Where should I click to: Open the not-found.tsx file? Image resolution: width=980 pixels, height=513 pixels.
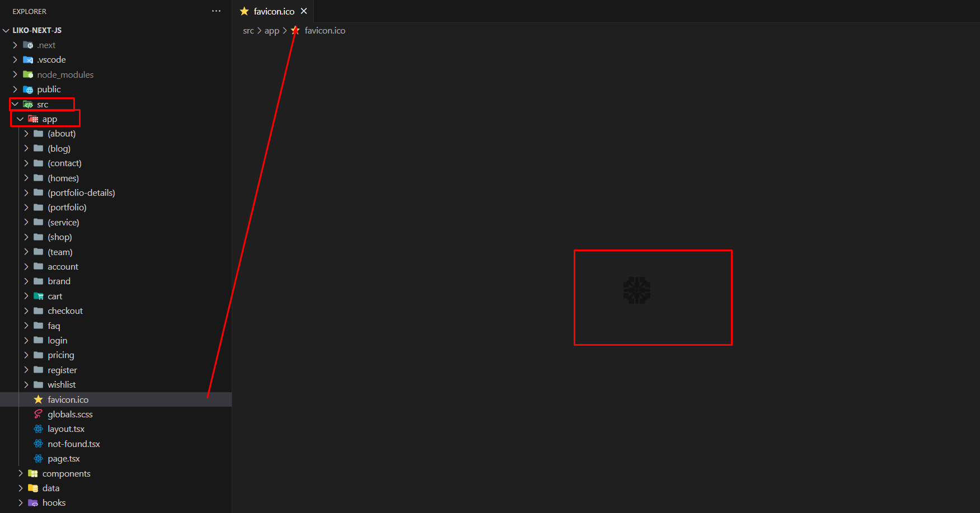(73, 444)
